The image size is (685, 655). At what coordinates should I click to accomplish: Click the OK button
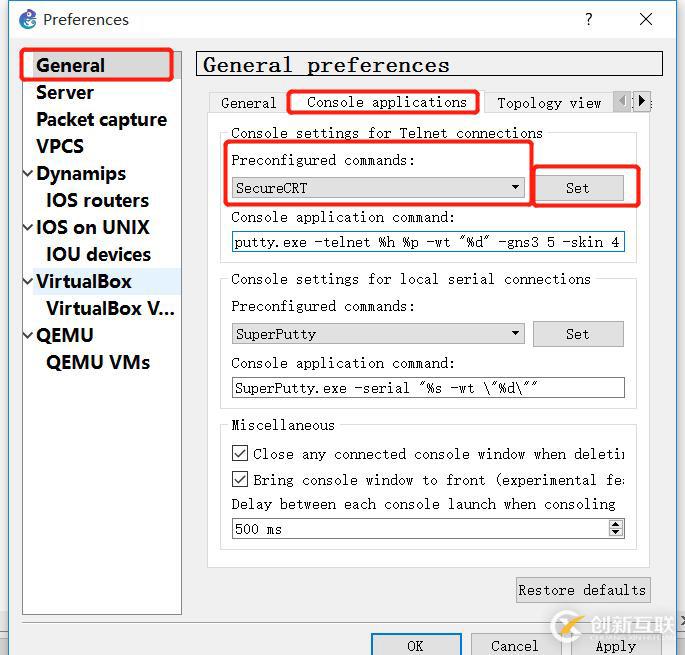pos(416,645)
